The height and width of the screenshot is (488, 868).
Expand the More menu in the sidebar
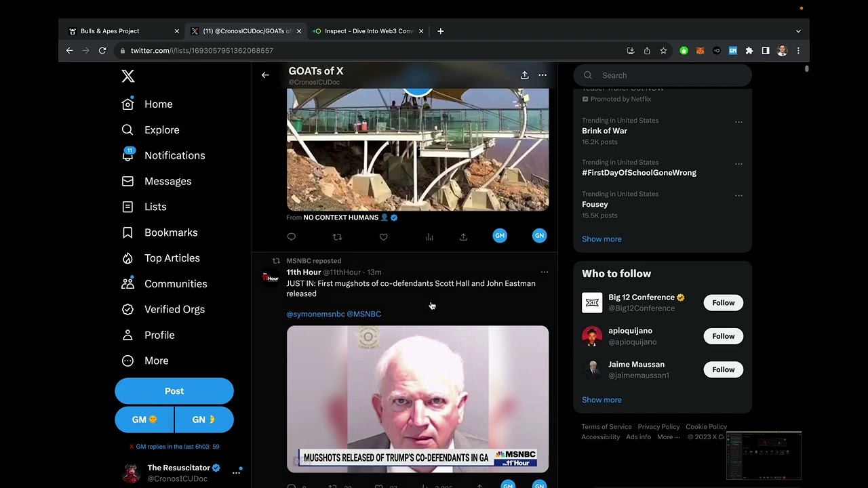click(x=144, y=361)
